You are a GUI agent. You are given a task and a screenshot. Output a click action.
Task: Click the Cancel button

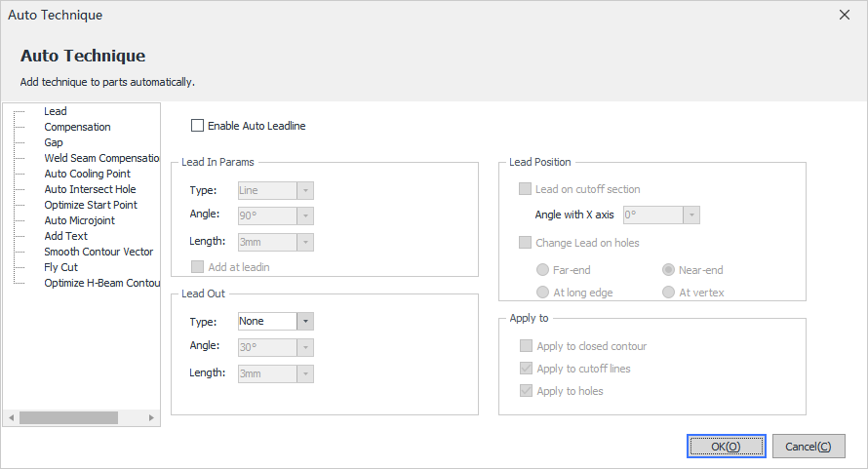[809, 447]
